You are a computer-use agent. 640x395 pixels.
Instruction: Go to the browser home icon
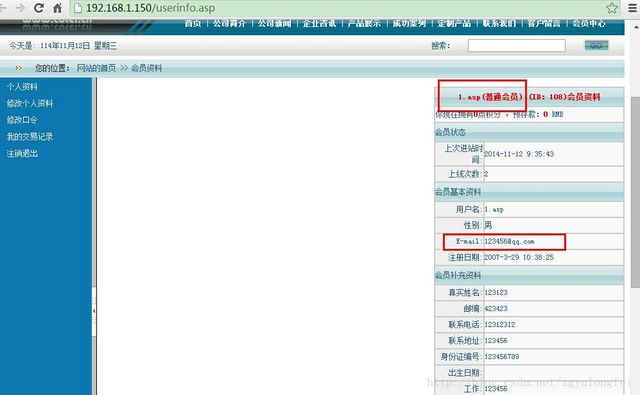(x=58, y=8)
